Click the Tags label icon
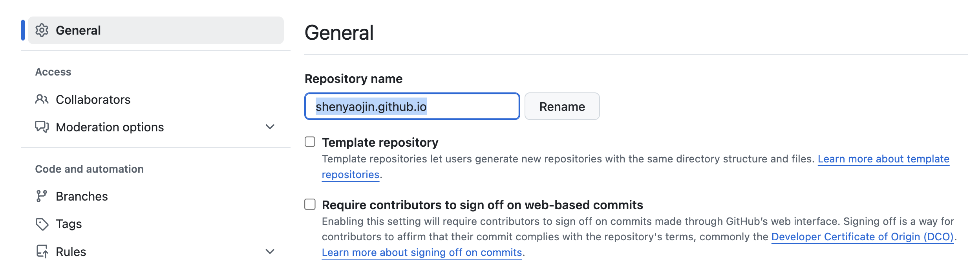Screen dimensions: 980x269 42,224
